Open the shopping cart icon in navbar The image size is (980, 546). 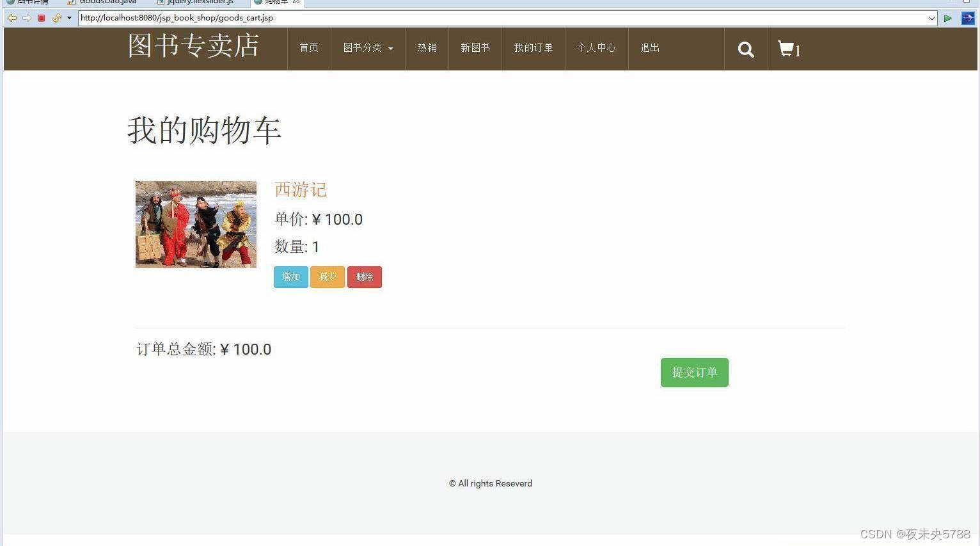[x=789, y=49]
